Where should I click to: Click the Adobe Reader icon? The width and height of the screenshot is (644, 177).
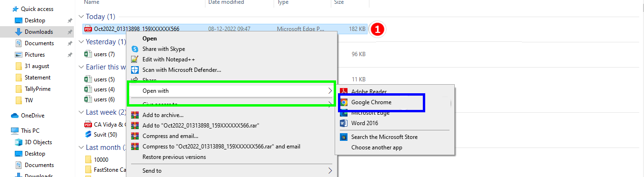tap(344, 91)
